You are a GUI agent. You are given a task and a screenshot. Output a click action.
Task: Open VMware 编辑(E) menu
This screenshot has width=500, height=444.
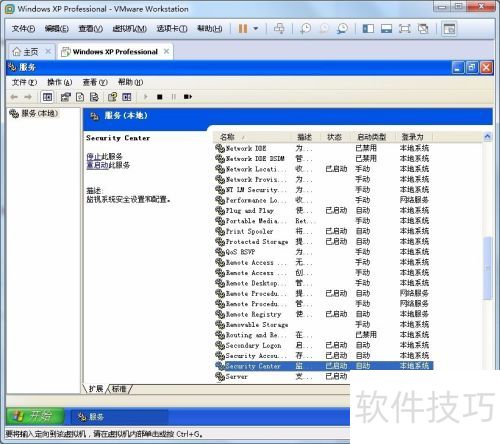pos(57,29)
